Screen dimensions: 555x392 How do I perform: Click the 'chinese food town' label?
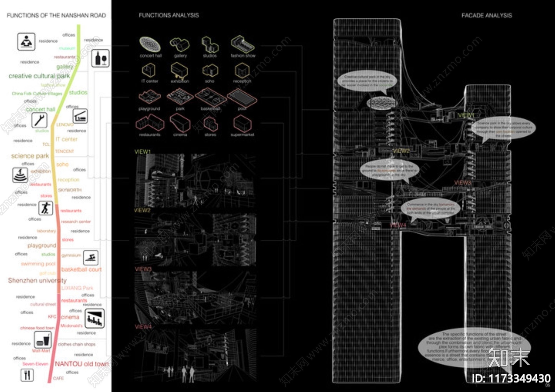pyautogui.click(x=37, y=328)
